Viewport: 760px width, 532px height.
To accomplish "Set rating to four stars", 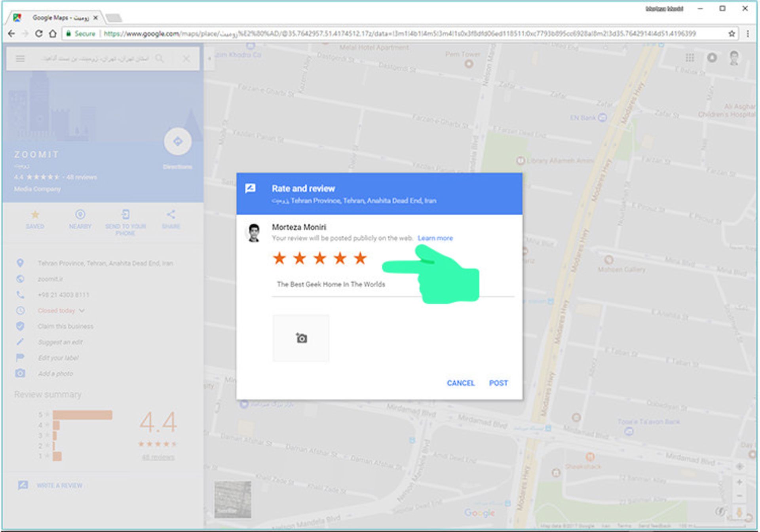I will [x=340, y=258].
